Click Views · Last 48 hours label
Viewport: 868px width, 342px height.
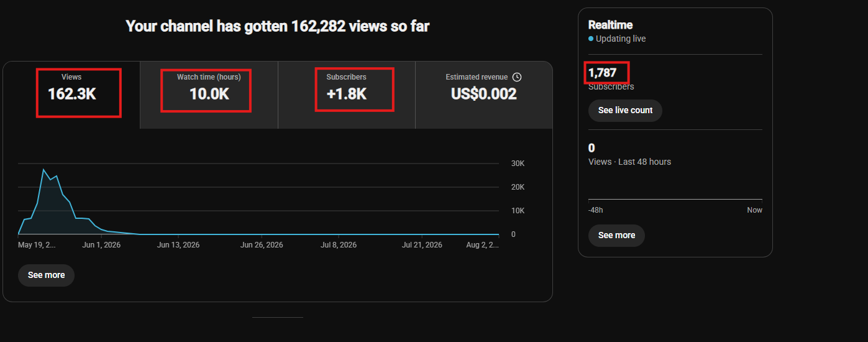pyautogui.click(x=629, y=162)
